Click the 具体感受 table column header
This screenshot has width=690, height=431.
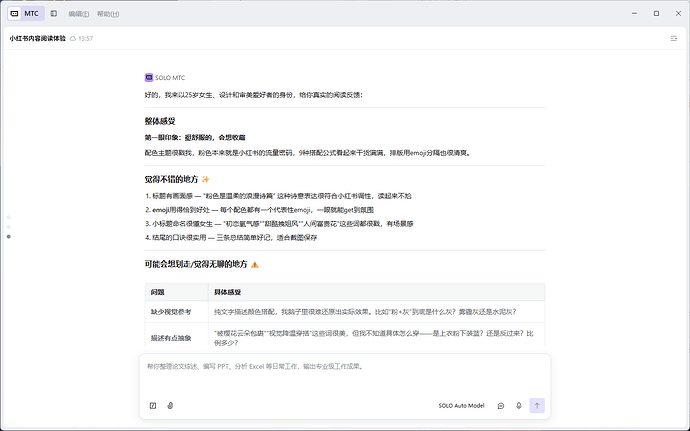(228, 292)
